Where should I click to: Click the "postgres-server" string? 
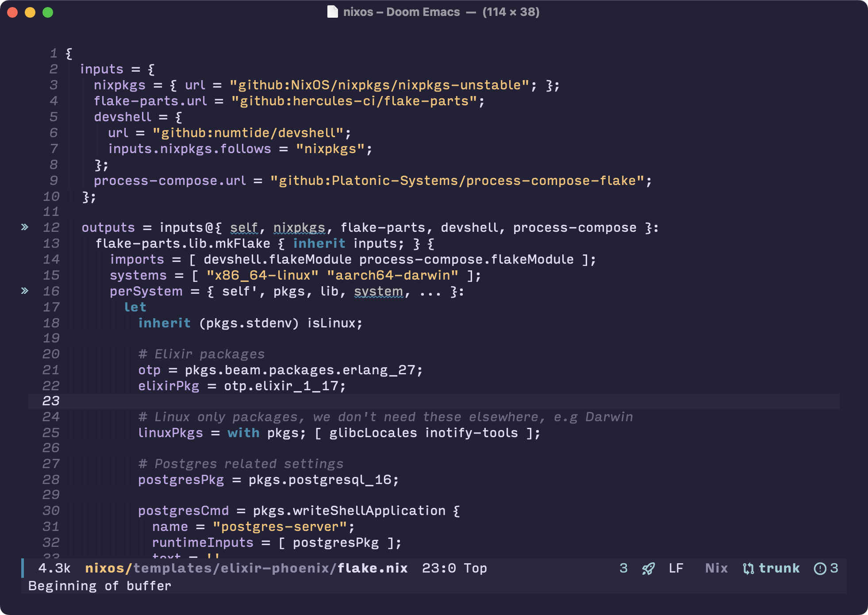(x=280, y=527)
